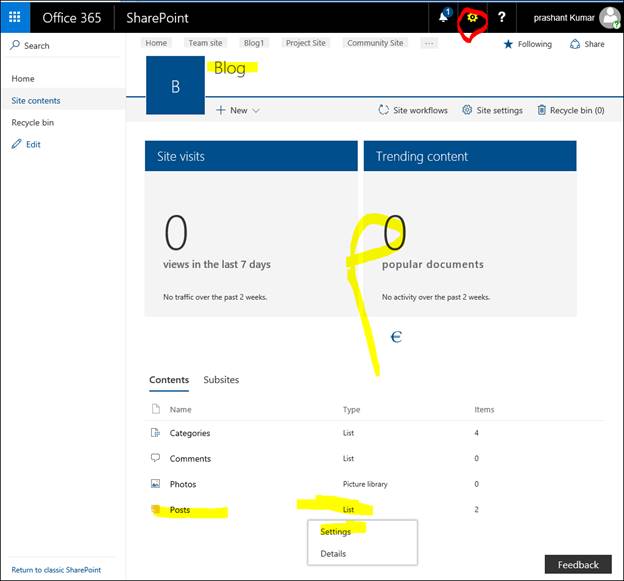Switch to the Subsites tab
This screenshot has height=581, width=624.
pyautogui.click(x=221, y=380)
